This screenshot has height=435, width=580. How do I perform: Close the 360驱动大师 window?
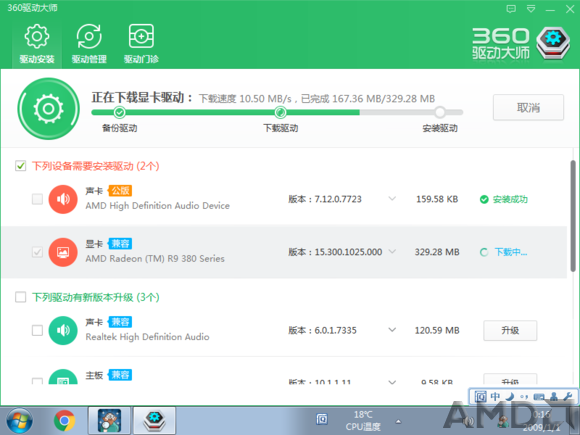[x=570, y=9]
